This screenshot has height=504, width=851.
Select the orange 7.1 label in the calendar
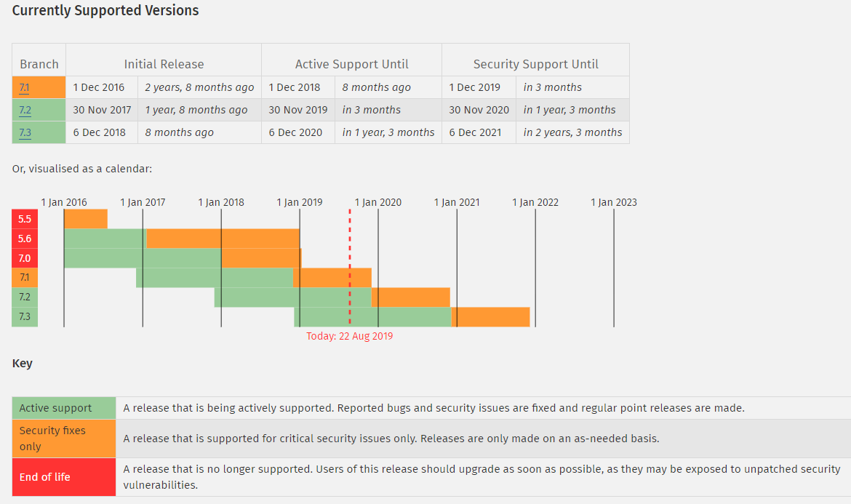[25, 278]
